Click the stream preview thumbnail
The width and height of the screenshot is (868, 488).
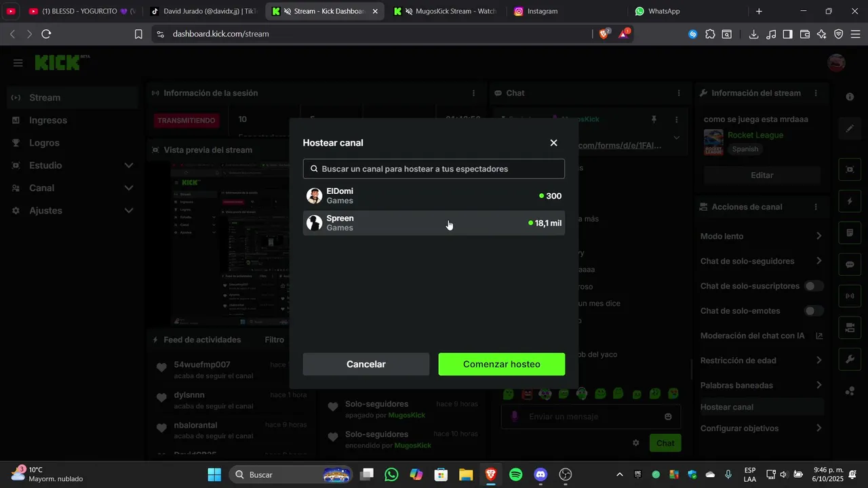pyautogui.click(x=231, y=244)
